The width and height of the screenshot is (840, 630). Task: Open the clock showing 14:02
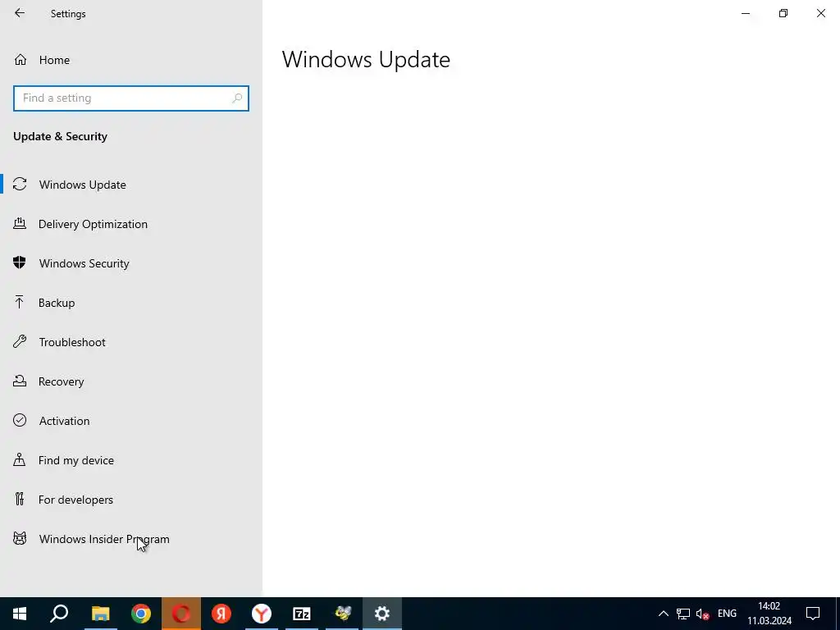click(769, 614)
